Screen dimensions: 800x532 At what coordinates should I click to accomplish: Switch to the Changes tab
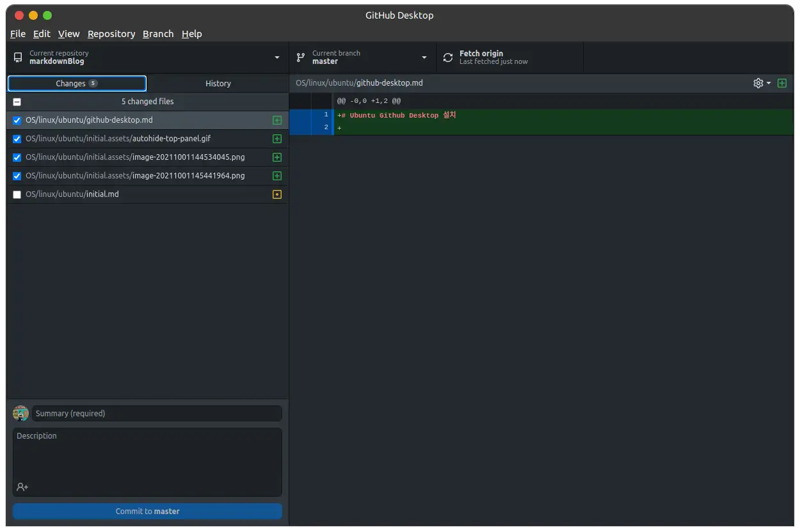click(77, 84)
